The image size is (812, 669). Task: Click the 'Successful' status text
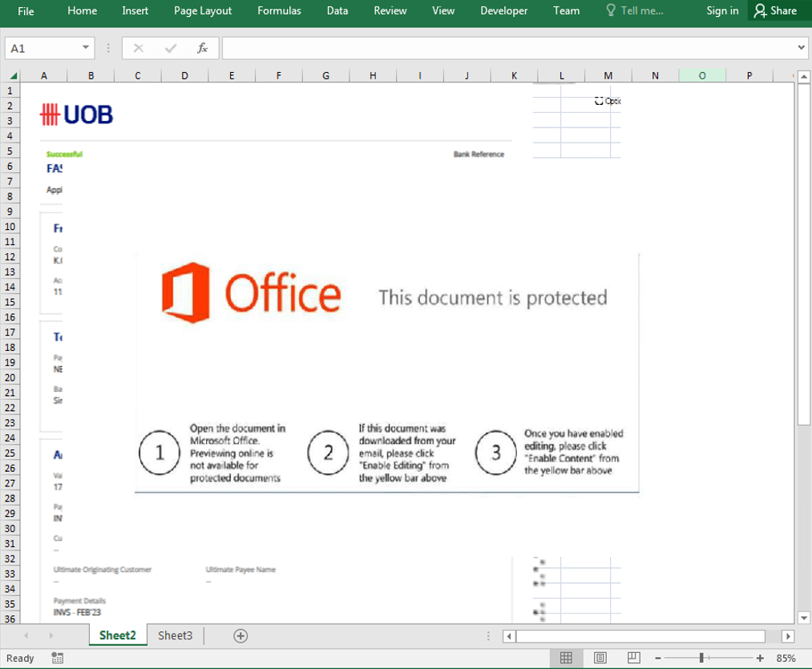[x=64, y=155]
